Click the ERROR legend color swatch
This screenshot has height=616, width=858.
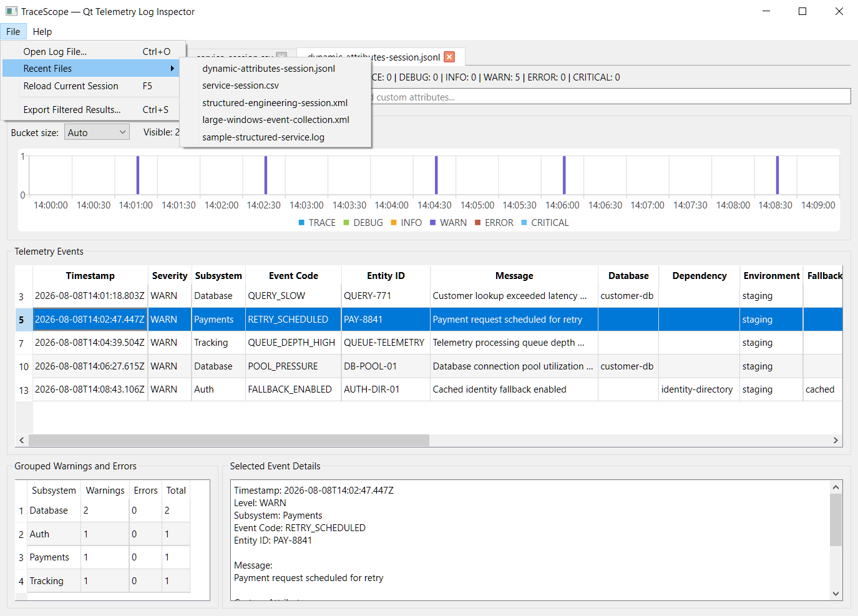pos(477,223)
